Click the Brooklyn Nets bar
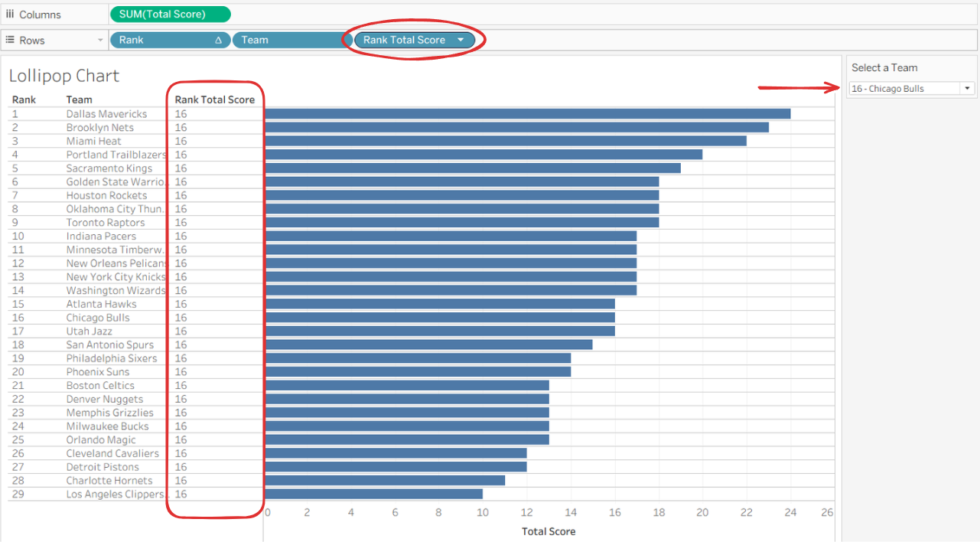Screen dimensions: 980x542 click(517, 128)
